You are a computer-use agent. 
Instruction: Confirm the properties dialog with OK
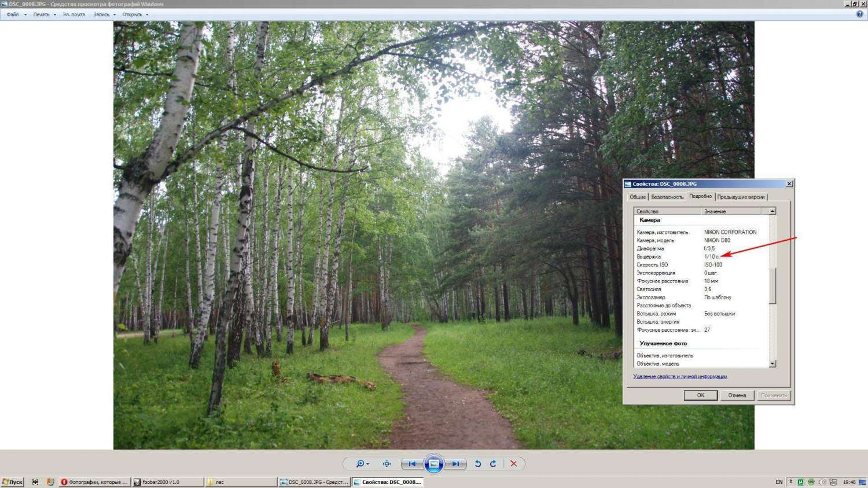[700, 395]
